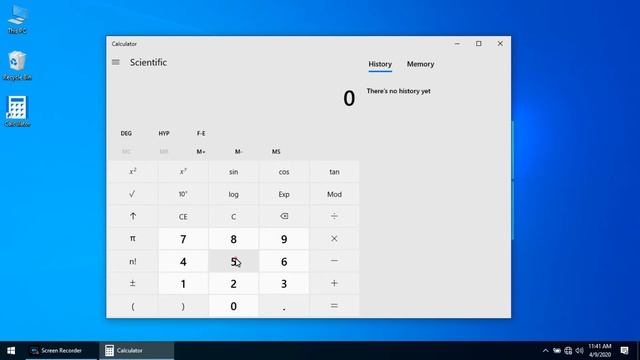Click MS to store in memory
This screenshot has height=360, width=640.
[x=276, y=151]
